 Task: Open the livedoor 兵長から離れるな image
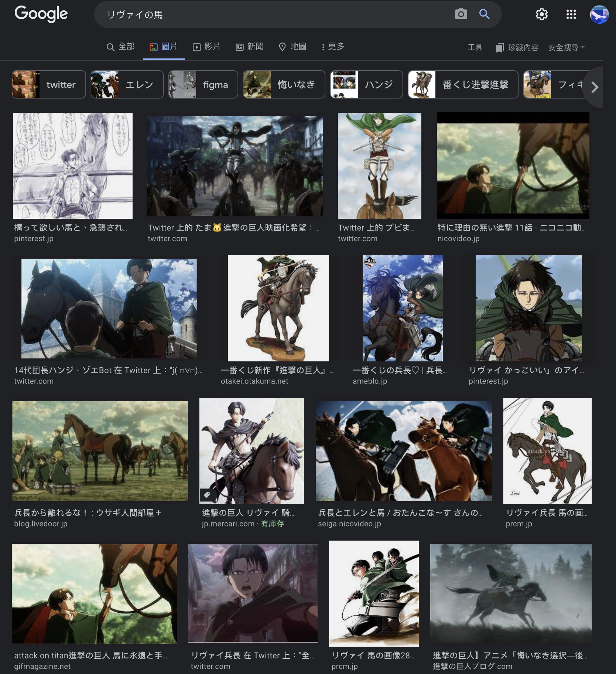pos(100,451)
